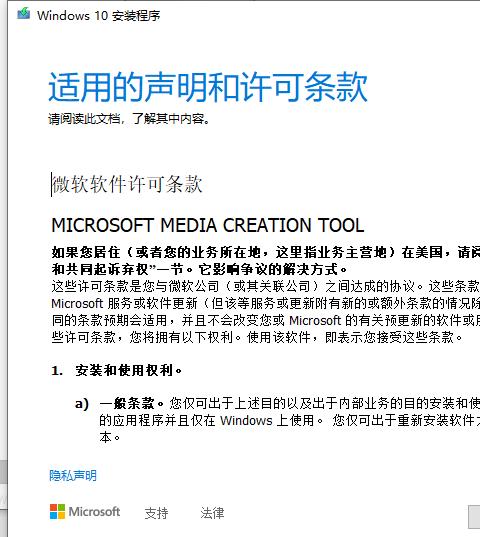
Task: Click the line starting 些许可条款,您将拥有以下权利
Action: (x=257, y=337)
